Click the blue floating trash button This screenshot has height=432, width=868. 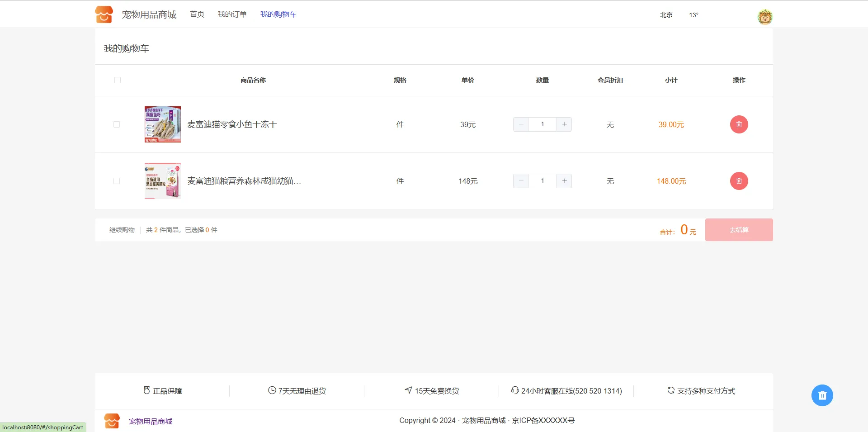coord(822,395)
